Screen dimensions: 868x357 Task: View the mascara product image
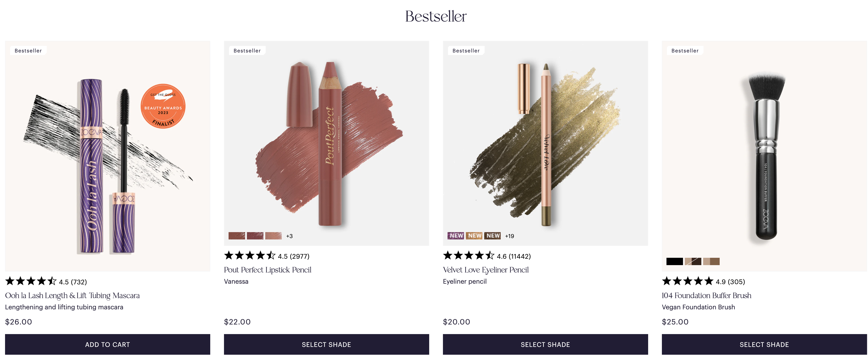tap(108, 156)
